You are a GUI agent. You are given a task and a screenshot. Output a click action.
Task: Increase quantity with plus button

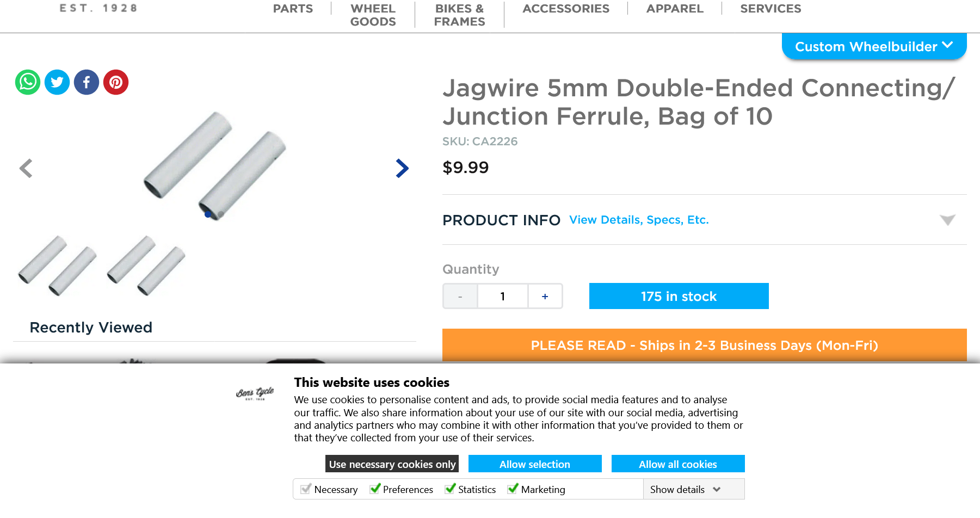pyautogui.click(x=545, y=297)
